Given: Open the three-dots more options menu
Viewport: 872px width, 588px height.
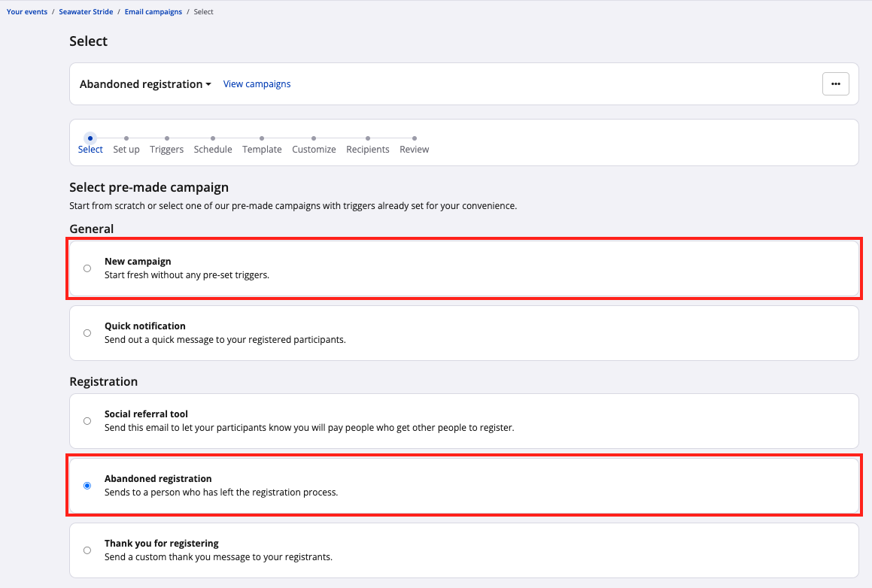Looking at the screenshot, I should pyautogui.click(x=835, y=84).
